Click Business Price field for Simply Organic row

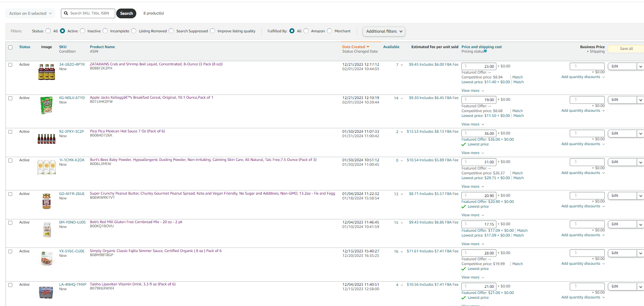click(x=587, y=253)
